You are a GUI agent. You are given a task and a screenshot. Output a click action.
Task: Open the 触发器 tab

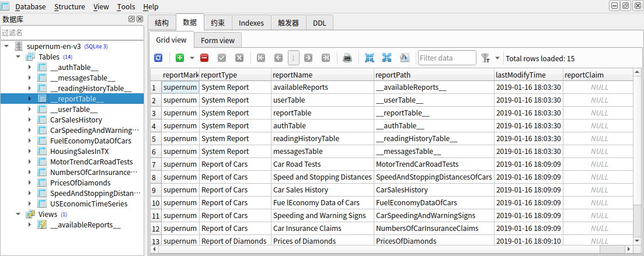tap(288, 23)
